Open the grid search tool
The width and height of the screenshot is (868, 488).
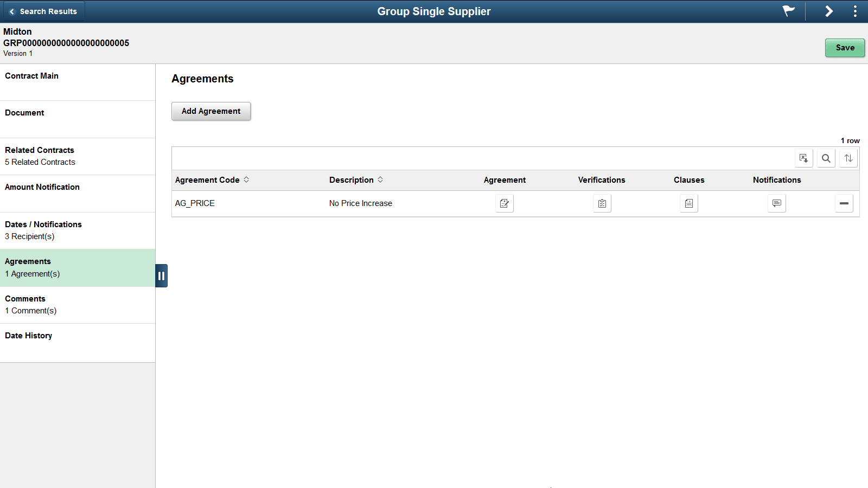click(826, 158)
